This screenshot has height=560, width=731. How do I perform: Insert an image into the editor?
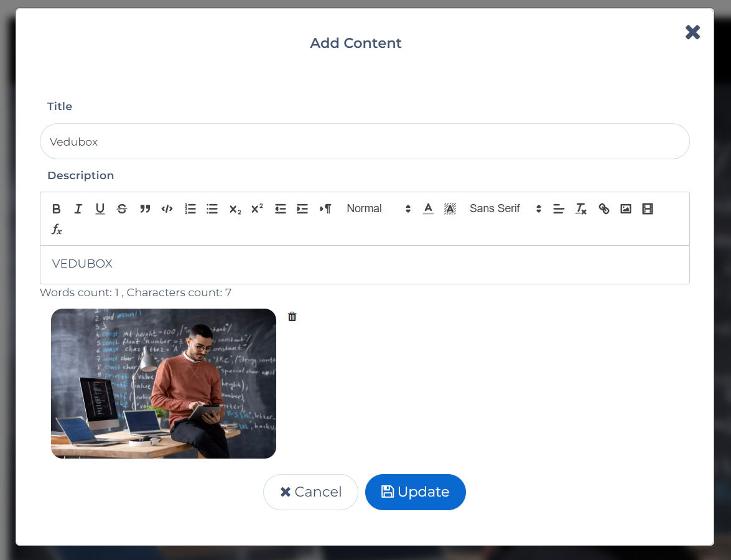pyautogui.click(x=626, y=209)
